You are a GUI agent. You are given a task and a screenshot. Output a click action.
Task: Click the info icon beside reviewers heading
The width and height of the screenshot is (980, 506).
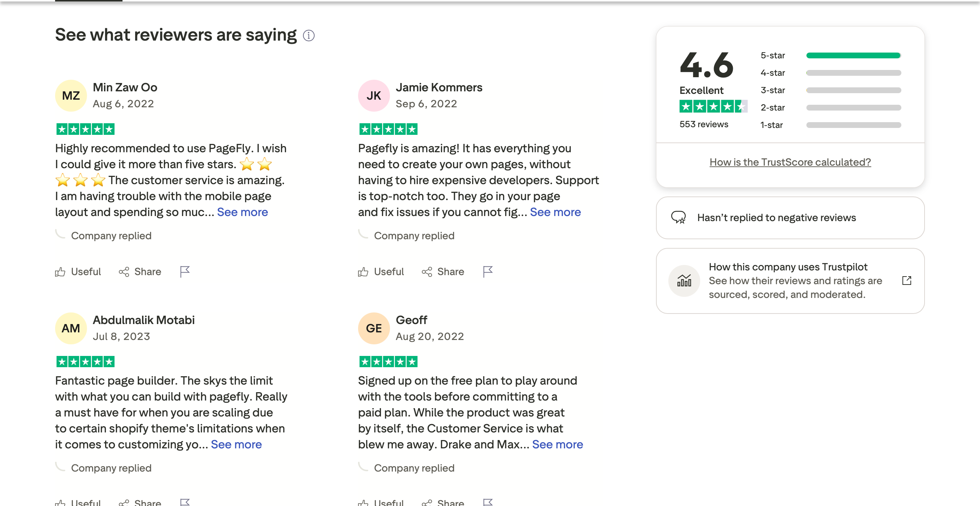point(308,36)
